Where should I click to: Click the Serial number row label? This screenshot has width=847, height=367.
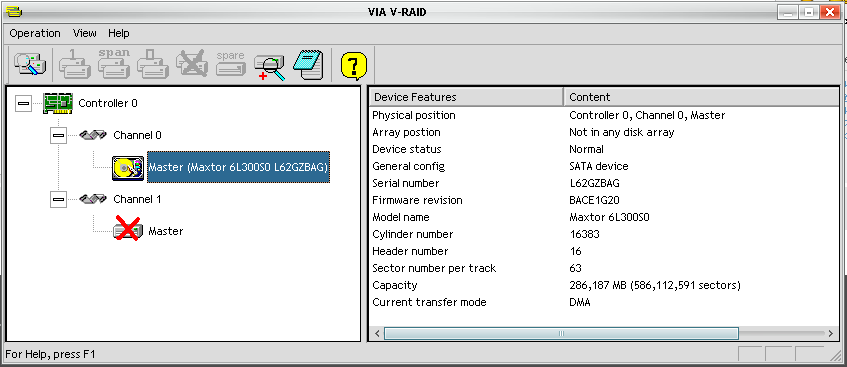coord(406,183)
